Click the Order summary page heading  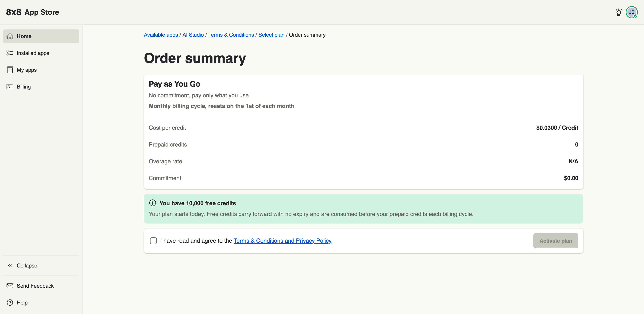pyautogui.click(x=195, y=58)
